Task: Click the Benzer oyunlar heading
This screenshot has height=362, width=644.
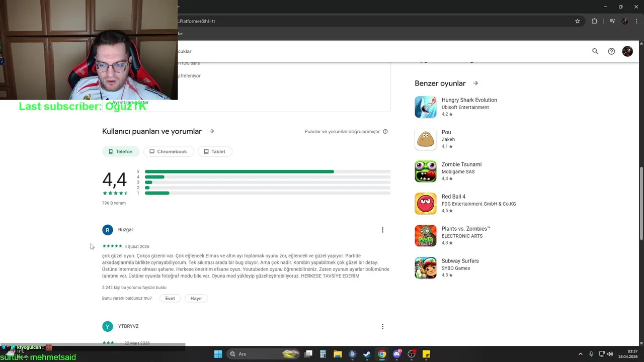Action: coord(440,83)
